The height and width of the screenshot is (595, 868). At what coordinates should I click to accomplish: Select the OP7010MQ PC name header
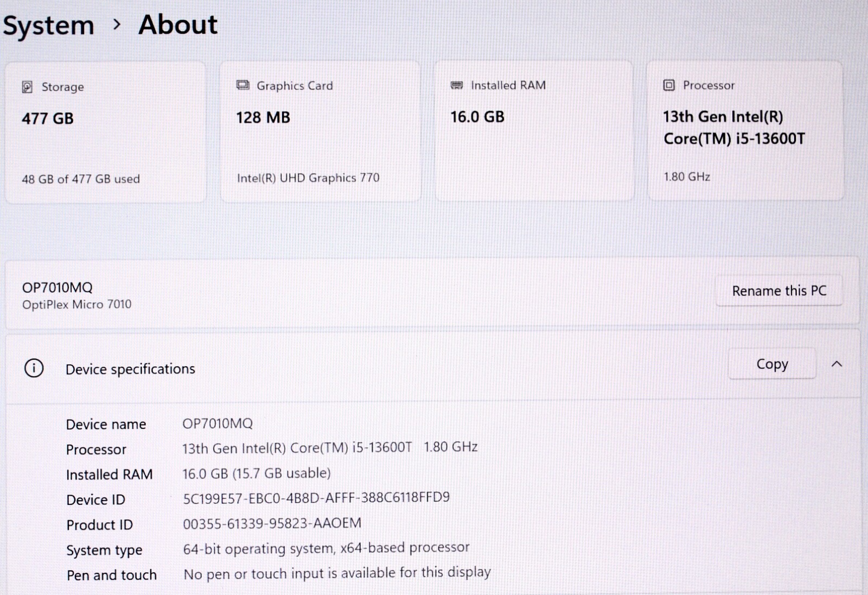[x=57, y=287]
